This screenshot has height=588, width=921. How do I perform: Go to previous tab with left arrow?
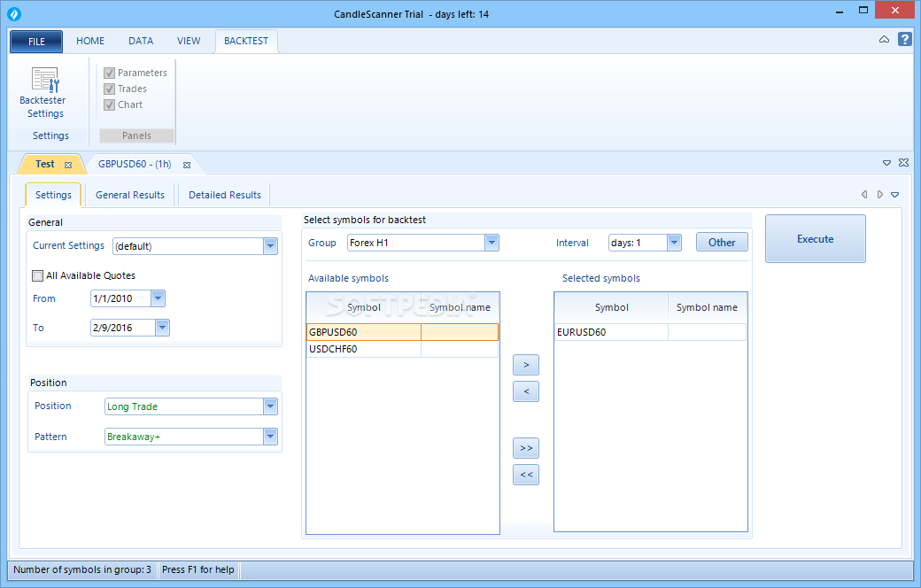coord(864,195)
